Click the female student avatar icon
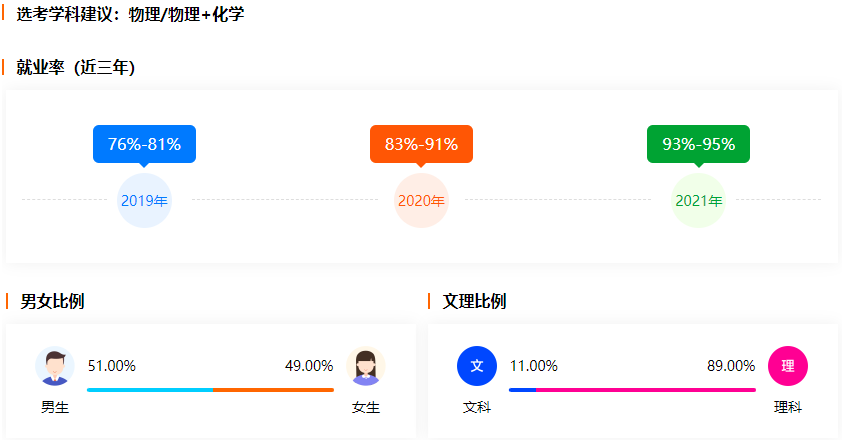 tap(365, 366)
